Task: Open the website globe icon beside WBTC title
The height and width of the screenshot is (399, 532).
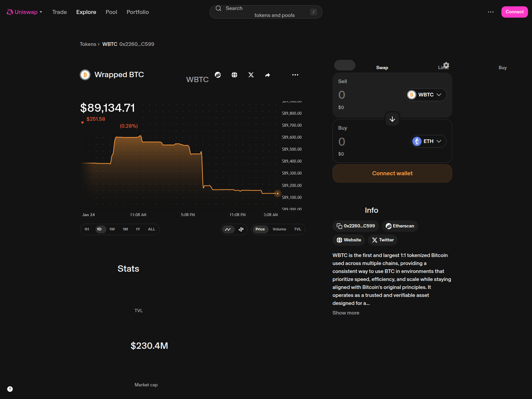Action: coord(234,75)
